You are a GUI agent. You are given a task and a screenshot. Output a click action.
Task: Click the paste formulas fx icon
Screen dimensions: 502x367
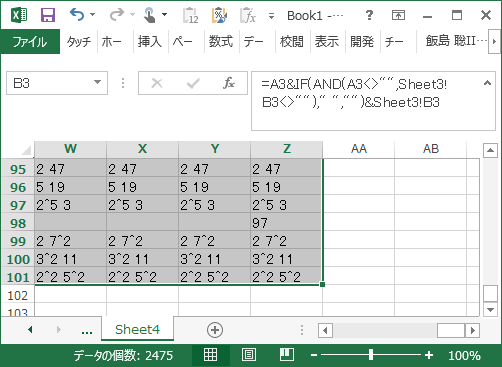248,15
